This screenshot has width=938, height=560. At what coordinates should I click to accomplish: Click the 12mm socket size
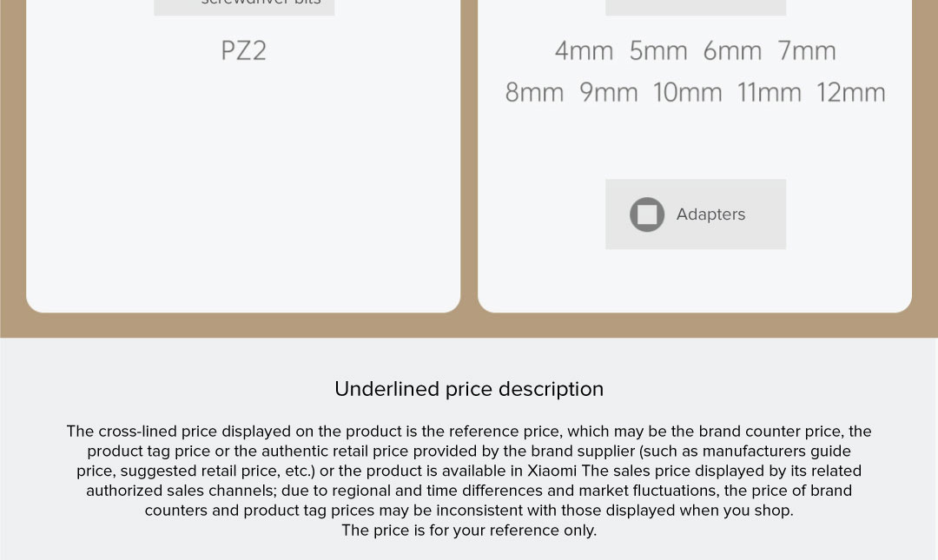click(x=850, y=93)
